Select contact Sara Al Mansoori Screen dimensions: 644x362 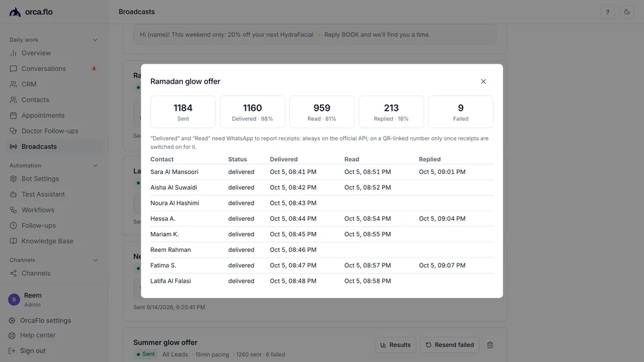174,172
